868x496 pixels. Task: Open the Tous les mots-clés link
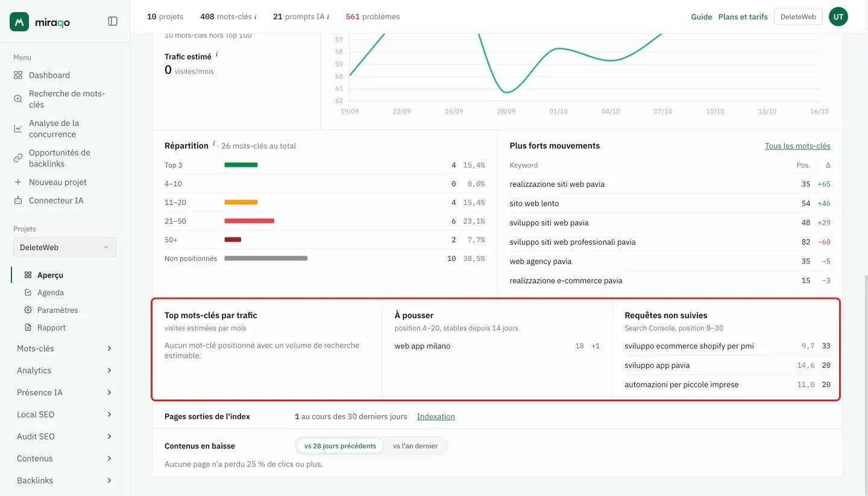pyautogui.click(x=797, y=146)
